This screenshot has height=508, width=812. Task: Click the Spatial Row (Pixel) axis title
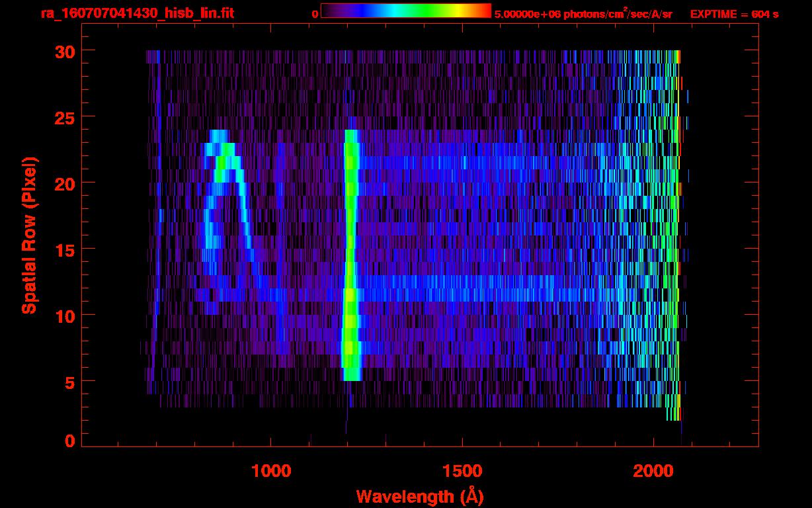pyautogui.click(x=28, y=235)
